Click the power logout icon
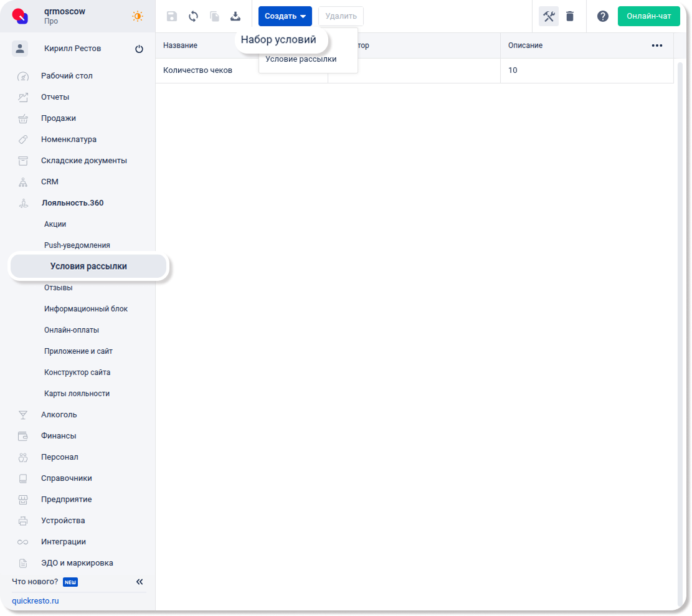692x616 pixels. 139,49
